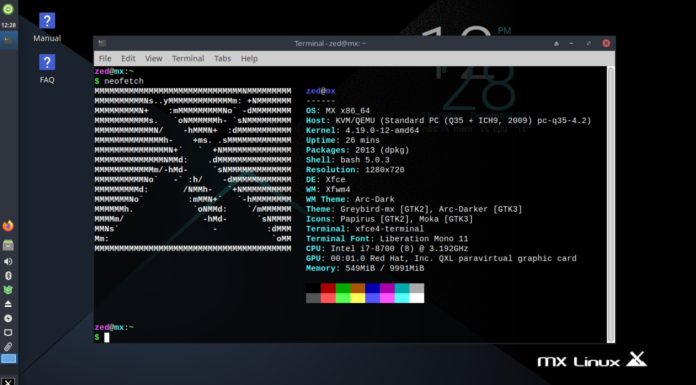Viewport: 696px width, 385px height.
Task: Click the green logout button on the panel
Action: click(x=8, y=9)
